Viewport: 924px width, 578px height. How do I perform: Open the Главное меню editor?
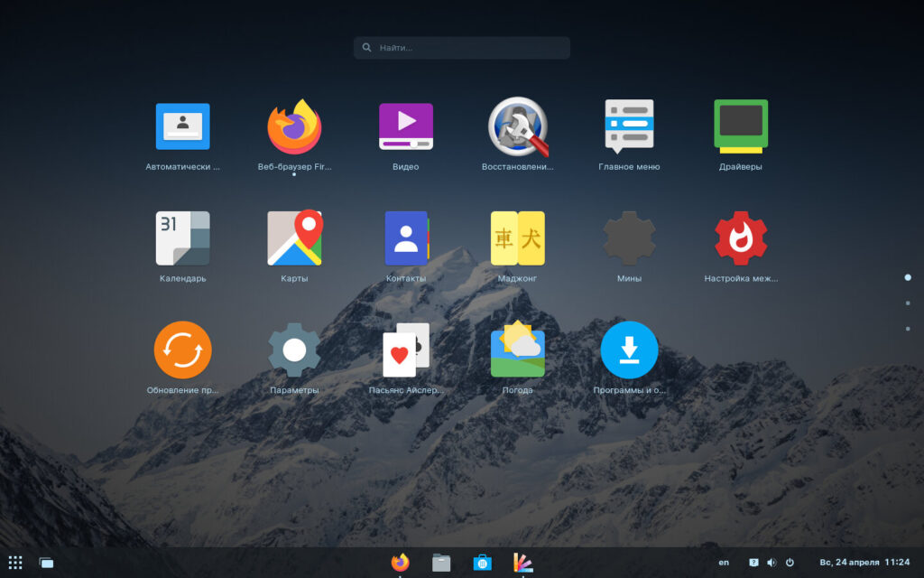(629, 127)
